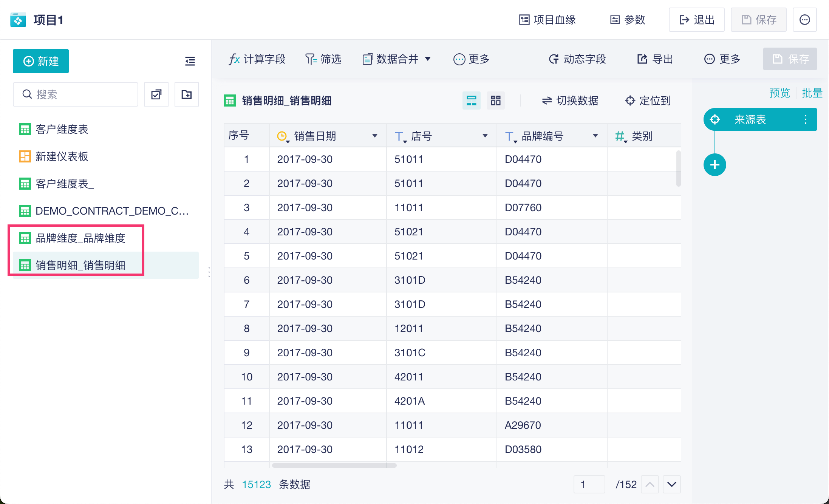
Task: Click the page number input field
Action: (589, 484)
